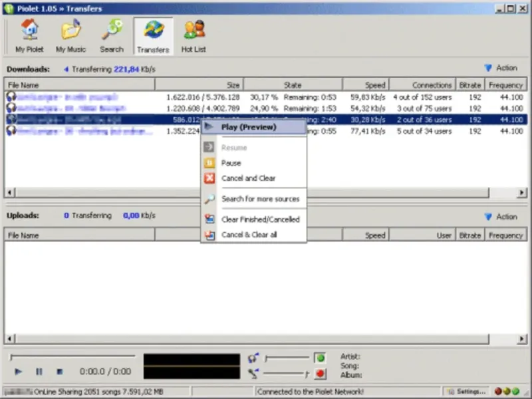
Task: Sort downloads by Connections column
Action: click(422, 85)
